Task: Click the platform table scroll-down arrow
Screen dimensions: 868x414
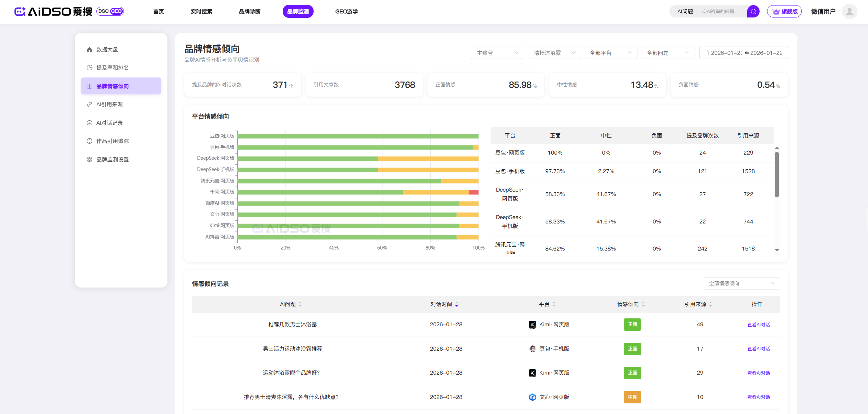Action: click(x=777, y=250)
